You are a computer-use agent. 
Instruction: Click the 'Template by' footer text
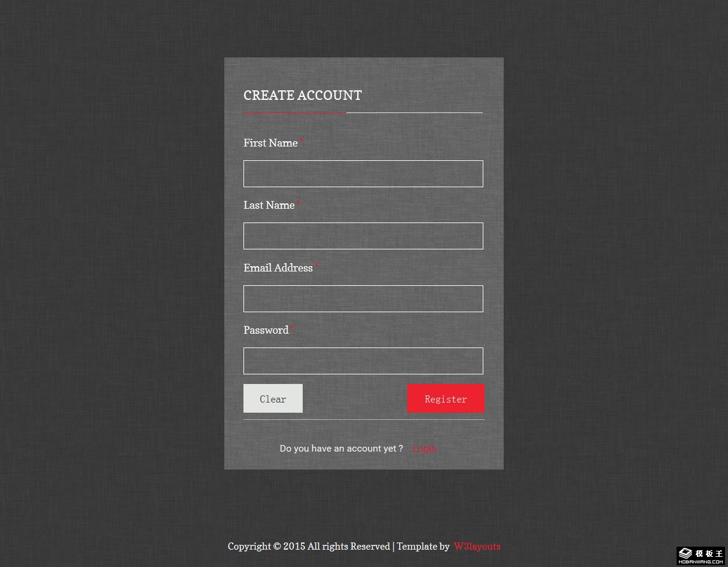coord(423,546)
